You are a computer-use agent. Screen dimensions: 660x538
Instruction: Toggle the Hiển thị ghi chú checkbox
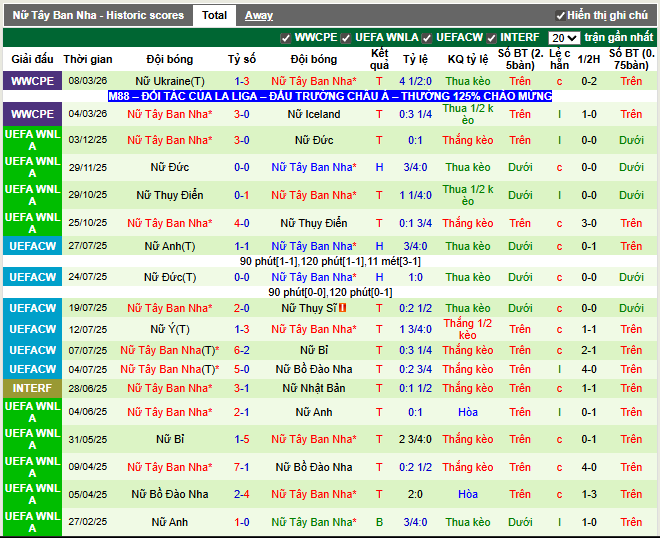pos(561,16)
